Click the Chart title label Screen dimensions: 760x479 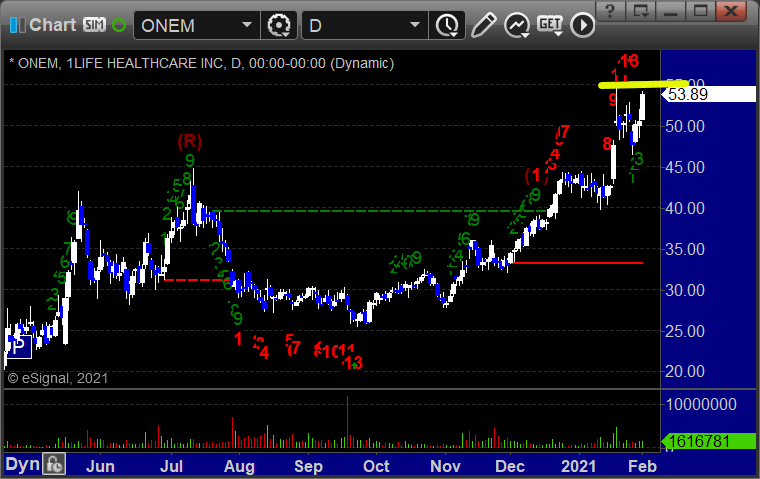click(x=52, y=25)
